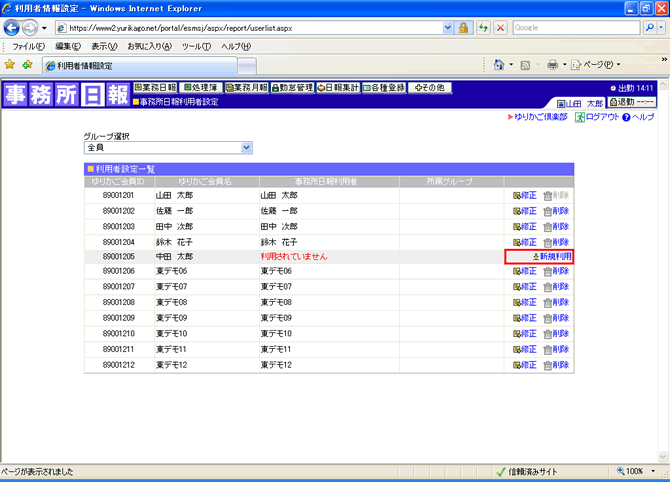Click the その他 navigation button
The width and height of the screenshot is (670, 482).
click(430, 88)
